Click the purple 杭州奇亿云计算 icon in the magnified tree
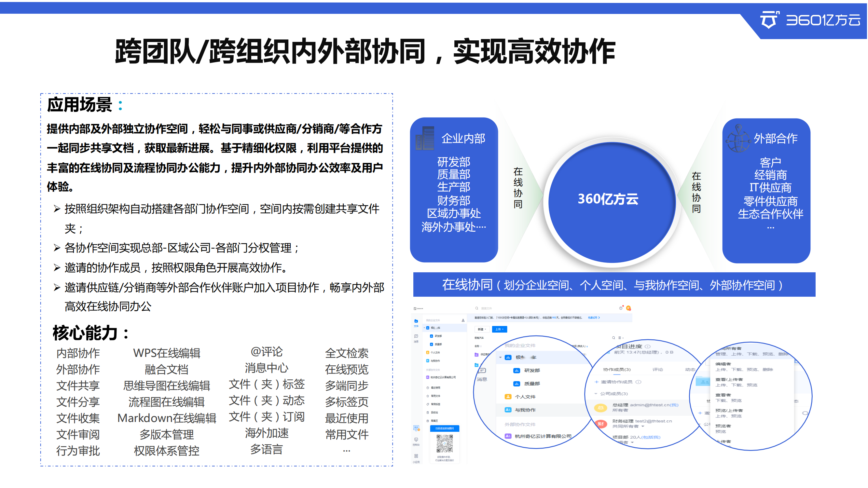 click(508, 436)
